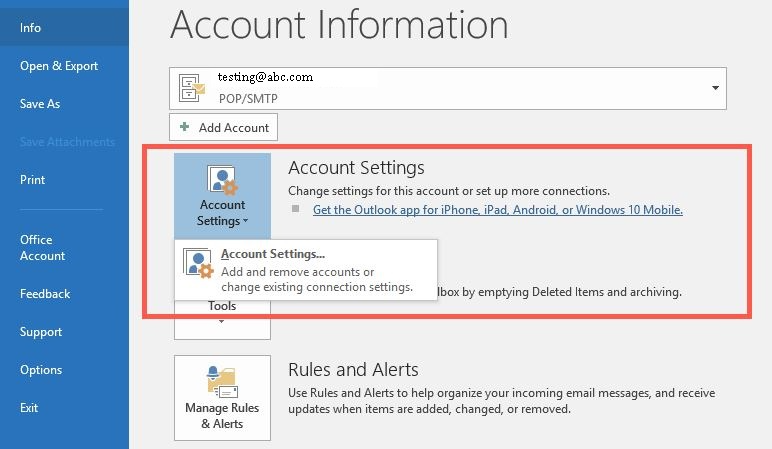The image size is (772, 449).
Task: Click the 'Change settings for this account' description
Action: (449, 191)
